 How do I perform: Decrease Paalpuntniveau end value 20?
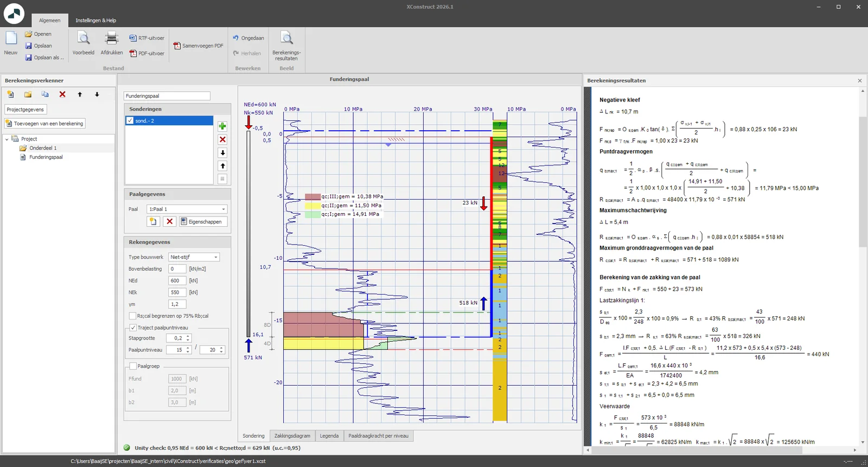pyautogui.click(x=221, y=352)
